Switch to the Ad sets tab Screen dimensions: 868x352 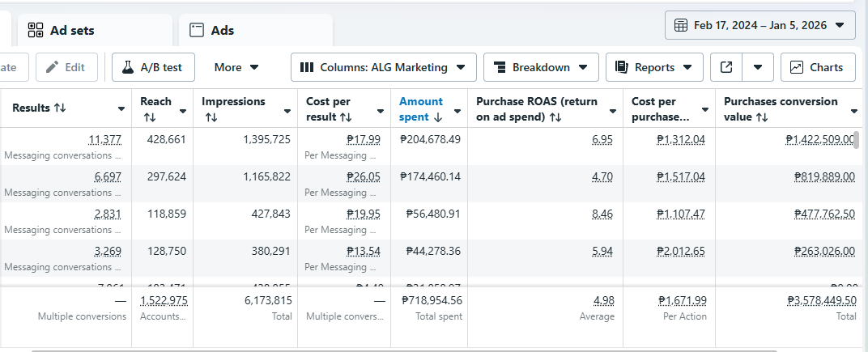coord(72,30)
